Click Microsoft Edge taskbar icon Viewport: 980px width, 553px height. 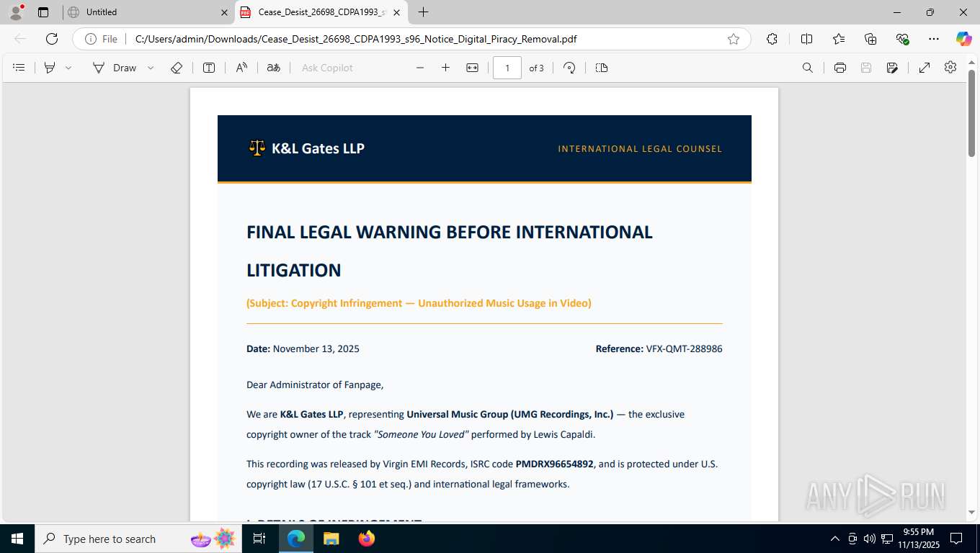click(296, 539)
